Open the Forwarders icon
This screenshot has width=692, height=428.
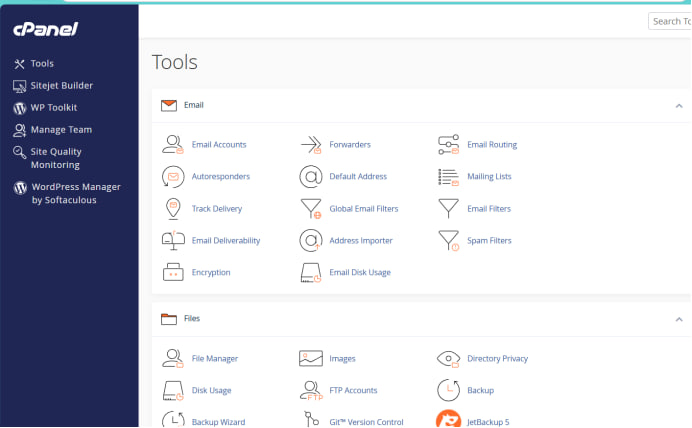point(311,145)
